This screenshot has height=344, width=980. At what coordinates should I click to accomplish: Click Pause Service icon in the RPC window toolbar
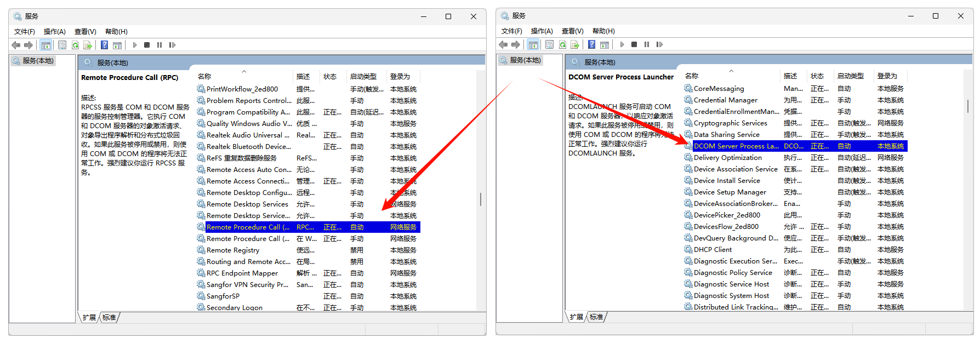click(159, 45)
